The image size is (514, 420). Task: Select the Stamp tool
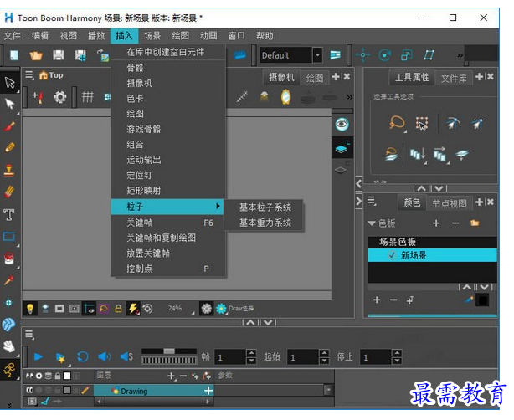[9, 170]
